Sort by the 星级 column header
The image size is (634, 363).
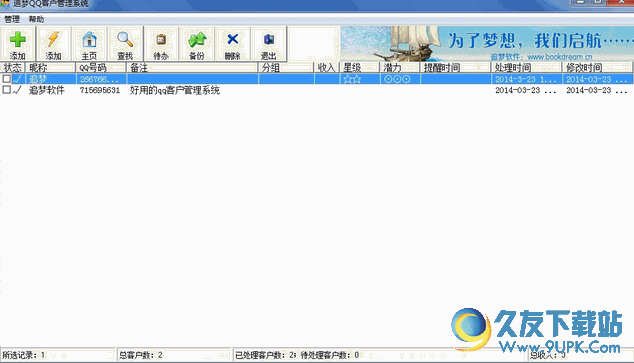click(359, 68)
